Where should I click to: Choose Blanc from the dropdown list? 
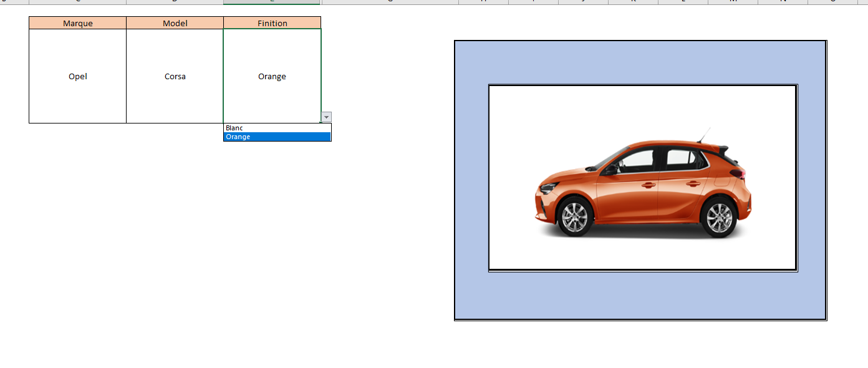(x=277, y=128)
